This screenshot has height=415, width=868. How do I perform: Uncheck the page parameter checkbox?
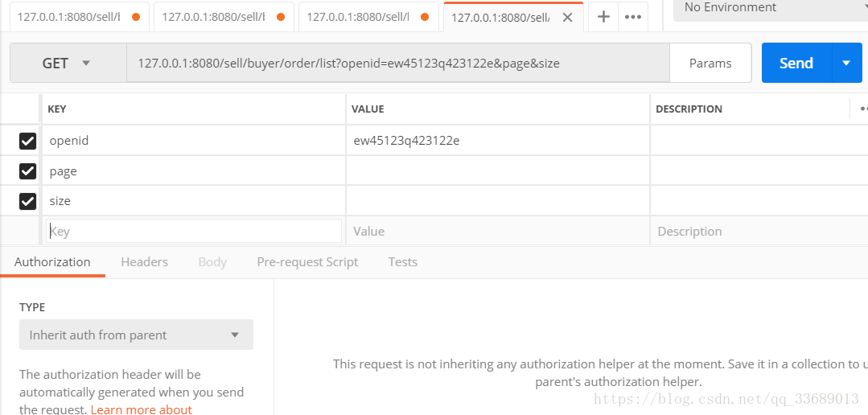coord(27,171)
